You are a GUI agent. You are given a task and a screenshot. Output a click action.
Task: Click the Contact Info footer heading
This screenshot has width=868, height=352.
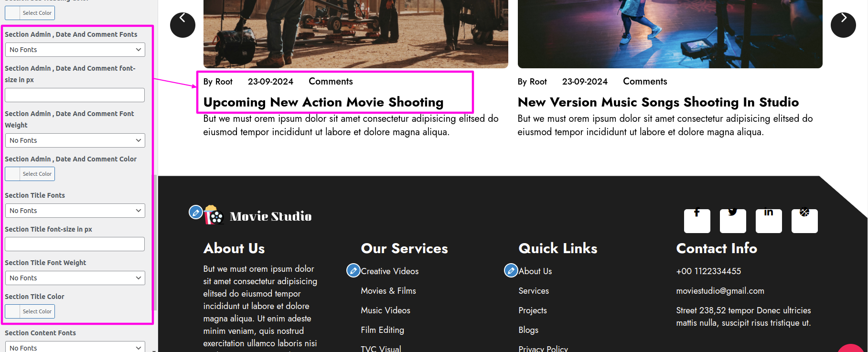click(717, 248)
